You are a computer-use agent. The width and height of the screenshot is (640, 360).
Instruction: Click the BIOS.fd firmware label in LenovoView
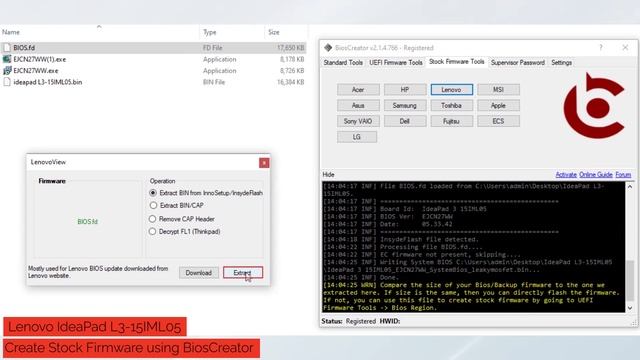[88, 222]
